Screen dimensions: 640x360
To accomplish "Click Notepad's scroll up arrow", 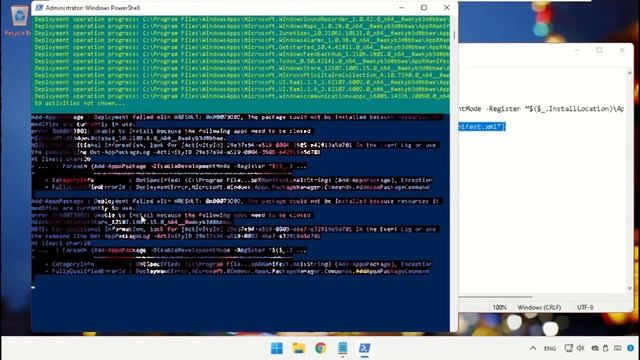I will (629, 73).
